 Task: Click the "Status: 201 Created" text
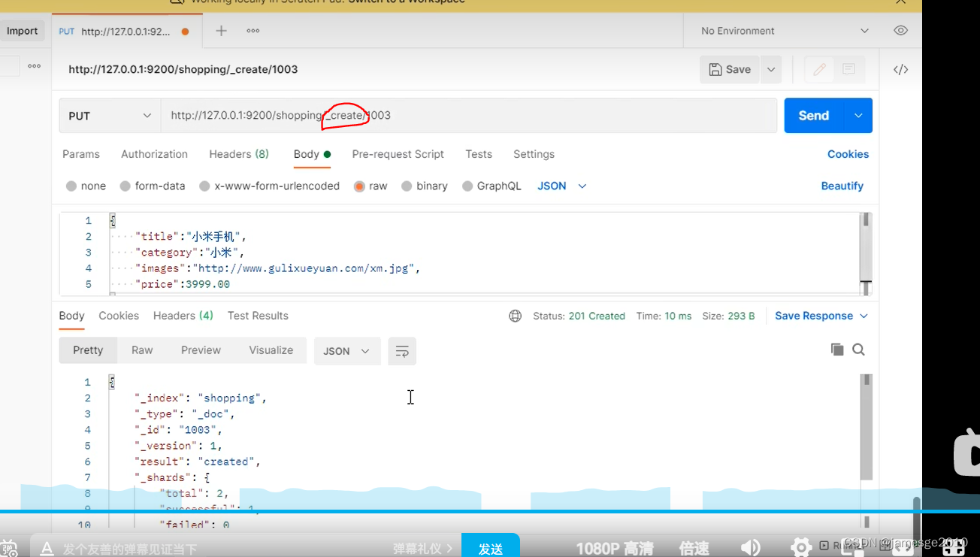[x=579, y=316]
